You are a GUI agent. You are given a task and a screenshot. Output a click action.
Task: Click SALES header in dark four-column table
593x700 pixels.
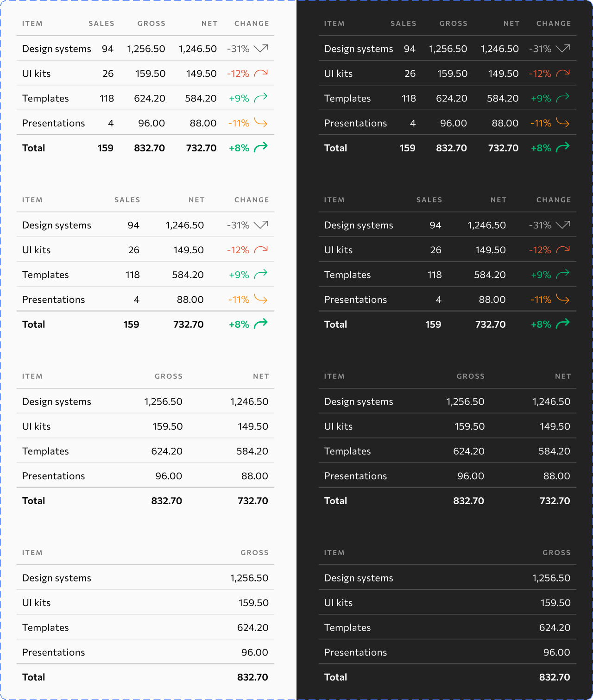(429, 200)
